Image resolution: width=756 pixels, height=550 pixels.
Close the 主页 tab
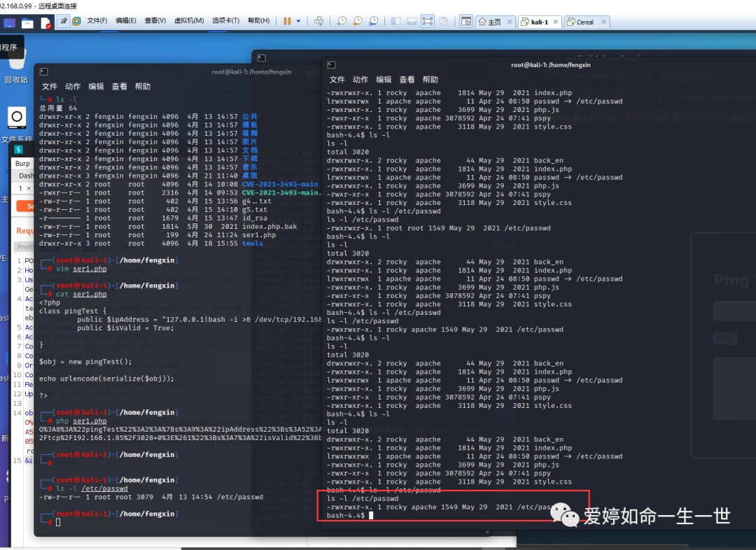point(510,22)
